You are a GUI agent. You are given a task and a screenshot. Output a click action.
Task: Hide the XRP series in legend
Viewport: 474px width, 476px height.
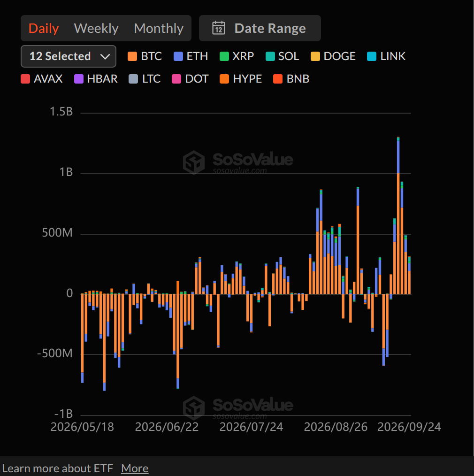237,56
